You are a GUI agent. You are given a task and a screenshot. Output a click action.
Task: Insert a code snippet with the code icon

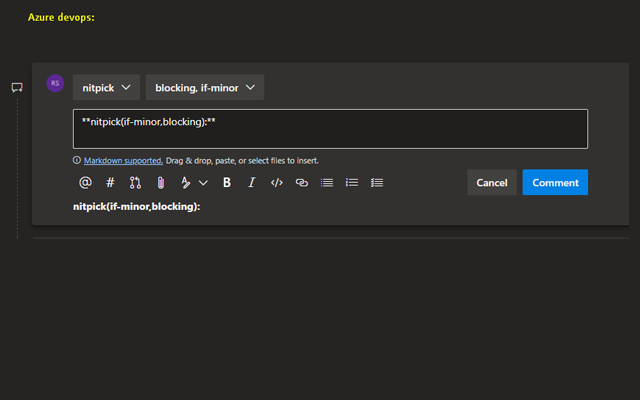pos(277,182)
